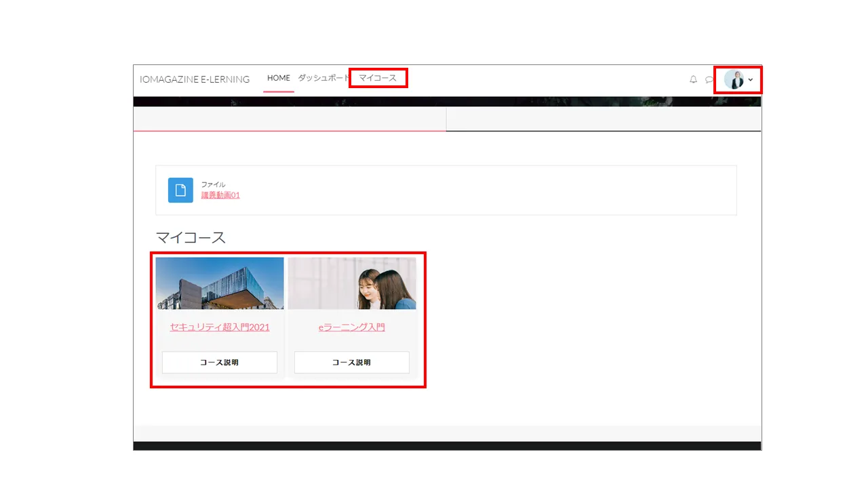Click the blue file icon beside 講義動画01
The height and width of the screenshot is (488, 868).
(x=180, y=190)
